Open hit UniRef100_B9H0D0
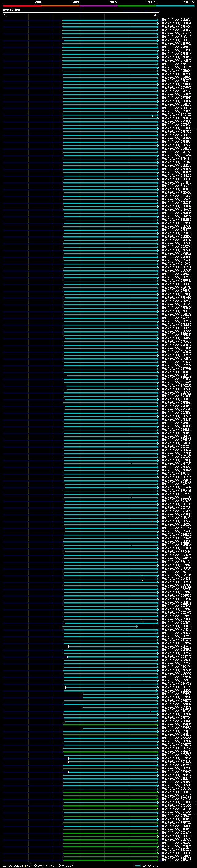The image size is (197, 868). pos(176,26)
